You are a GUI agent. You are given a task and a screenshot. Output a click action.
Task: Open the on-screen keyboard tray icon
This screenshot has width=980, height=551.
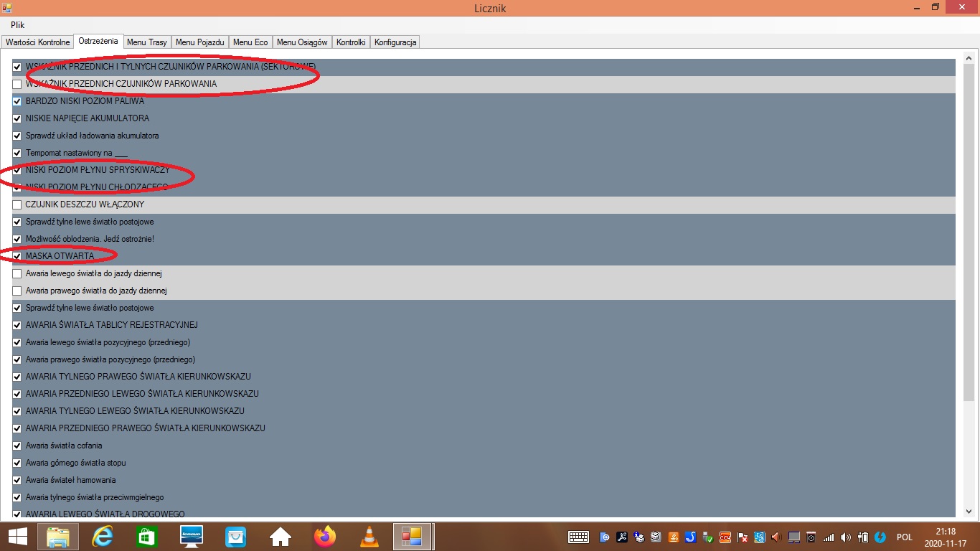578,537
